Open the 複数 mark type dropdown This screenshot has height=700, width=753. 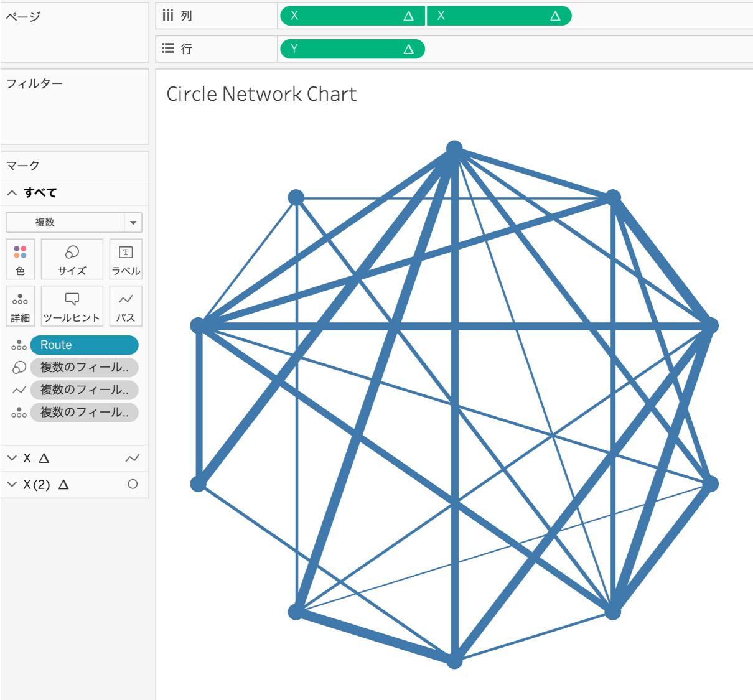(74, 223)
